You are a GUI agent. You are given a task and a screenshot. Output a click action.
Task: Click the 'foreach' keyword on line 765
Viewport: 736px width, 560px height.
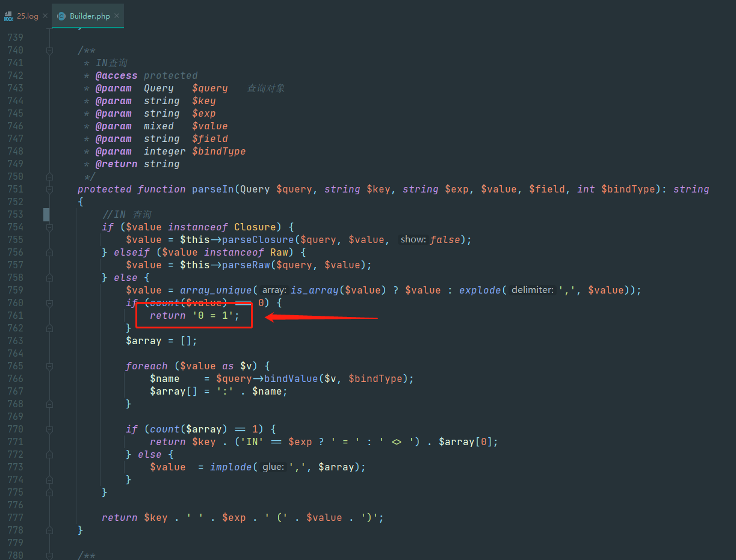pyautogui.click(x=147, y=366)
